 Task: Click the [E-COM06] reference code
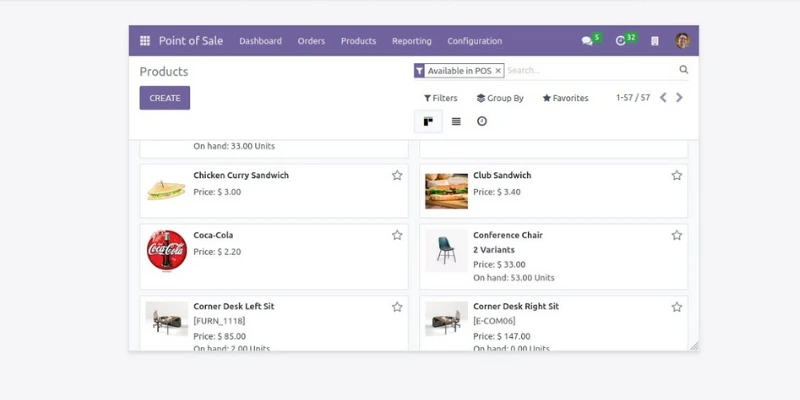(494, 321)
